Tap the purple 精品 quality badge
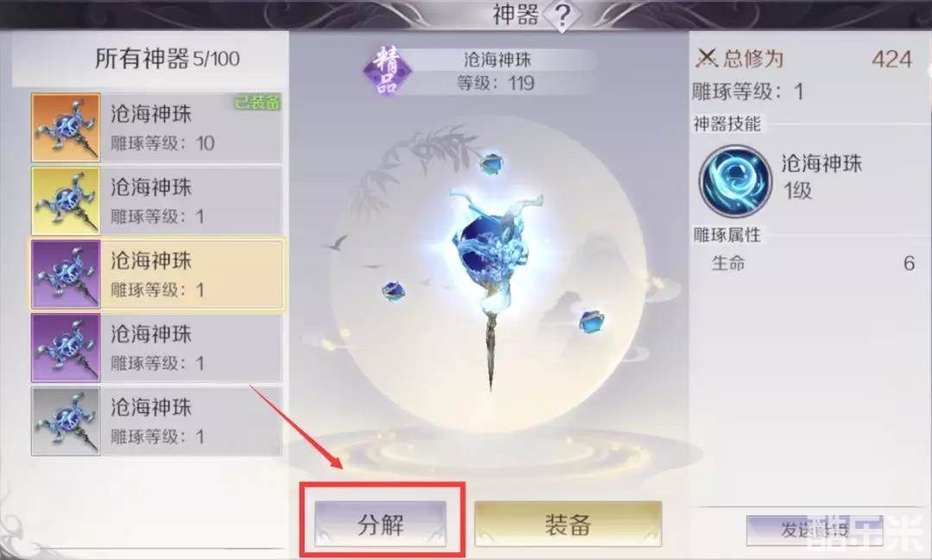Viewport: 932px width, 560px height. coord(387,70)
